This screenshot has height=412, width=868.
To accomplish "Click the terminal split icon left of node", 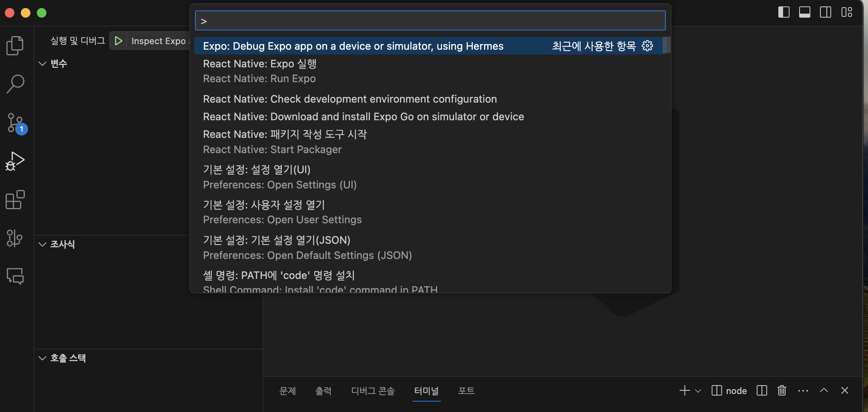I will coord(717,390).
